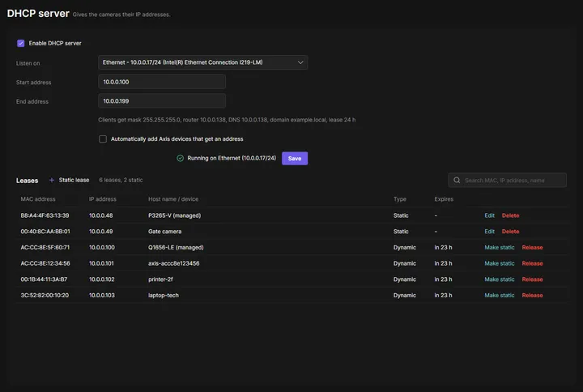Release the axis-accc8e123456 lease
The height and width of the screenshot is (392, 583).
pyautogui.click(x=532, y=263)
